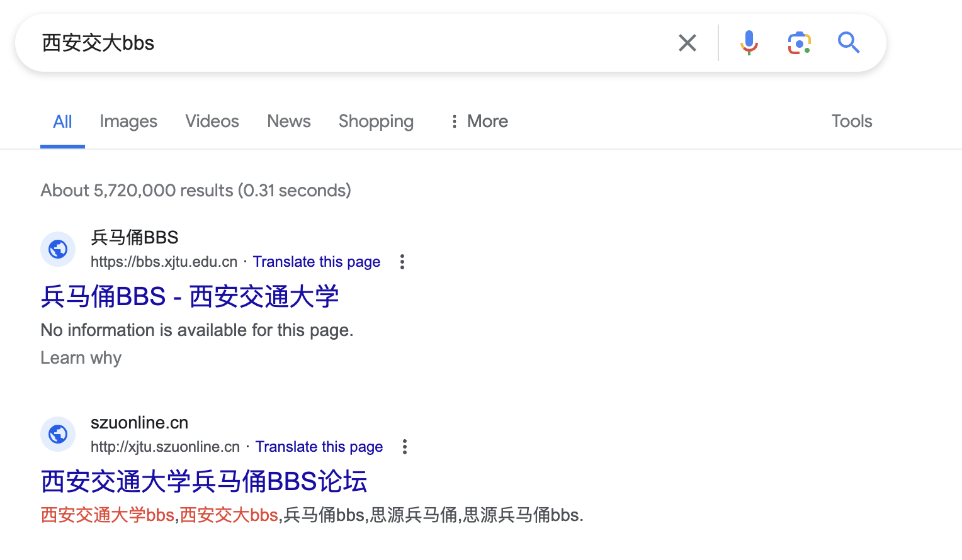Focus the search input containing 西安交大bbs
The image size is (962, 560).
346,43
